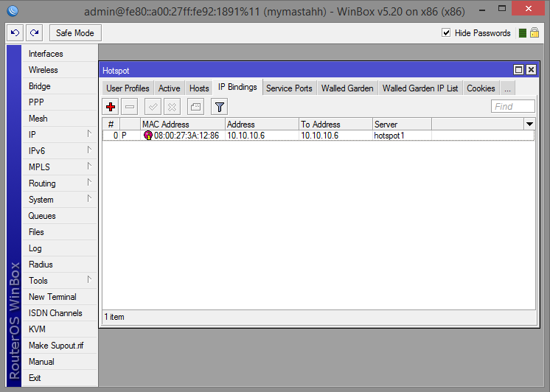Click the Redo arrow icon
Viewport: 550px width, 392px height.
(x=35, y=33)
